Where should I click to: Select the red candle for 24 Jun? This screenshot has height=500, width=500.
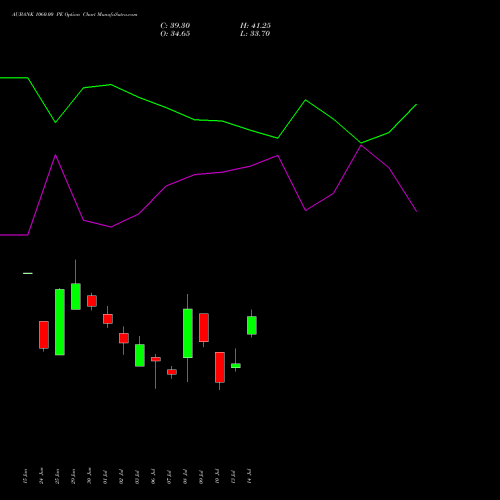tap(44, 335)
